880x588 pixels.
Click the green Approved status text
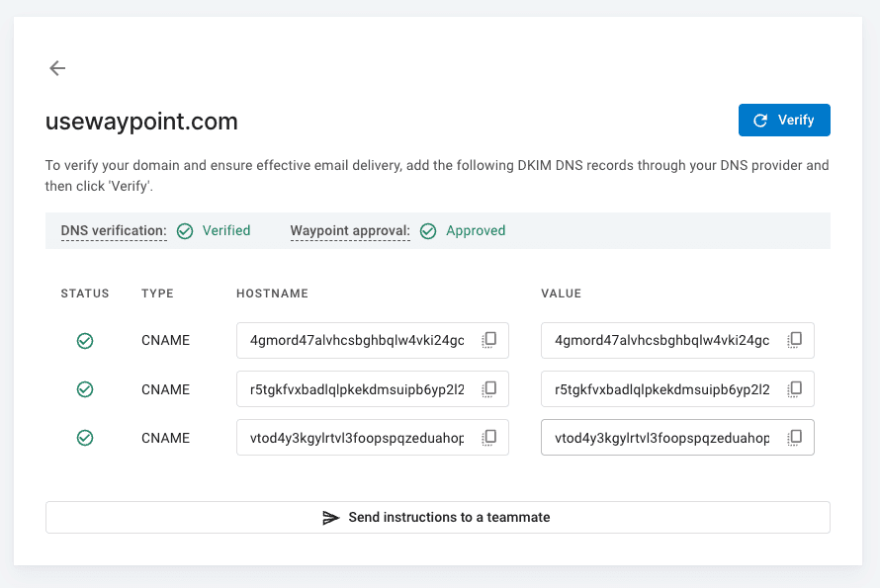click(x=476, y=230)
